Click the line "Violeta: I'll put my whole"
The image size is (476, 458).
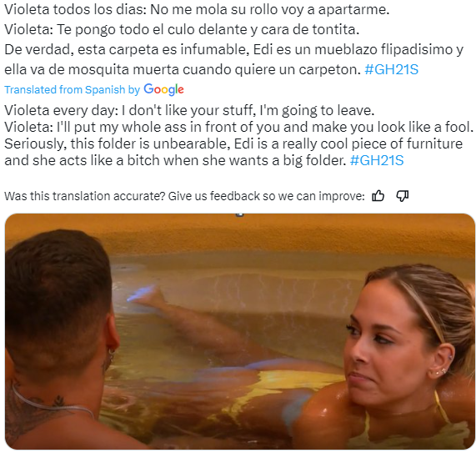point(238,127)
